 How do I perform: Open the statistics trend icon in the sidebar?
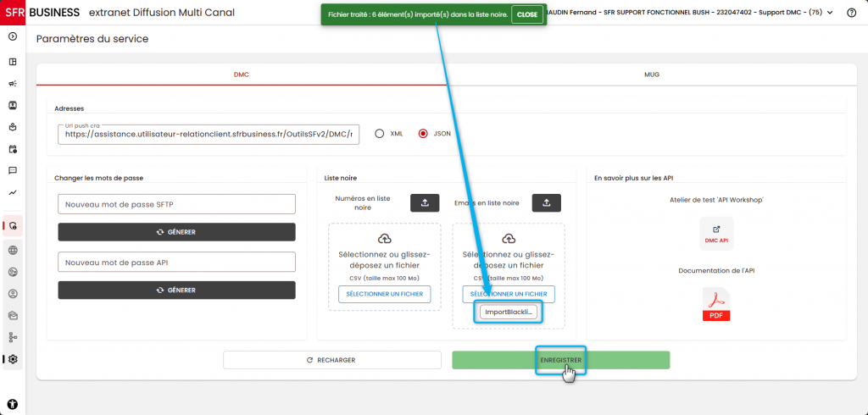point(13,192)
